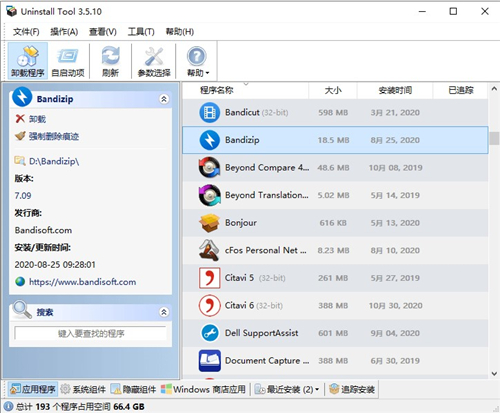Open the https://www.bandisoft.com link
The image size is (500, 413).
[82, 282]
